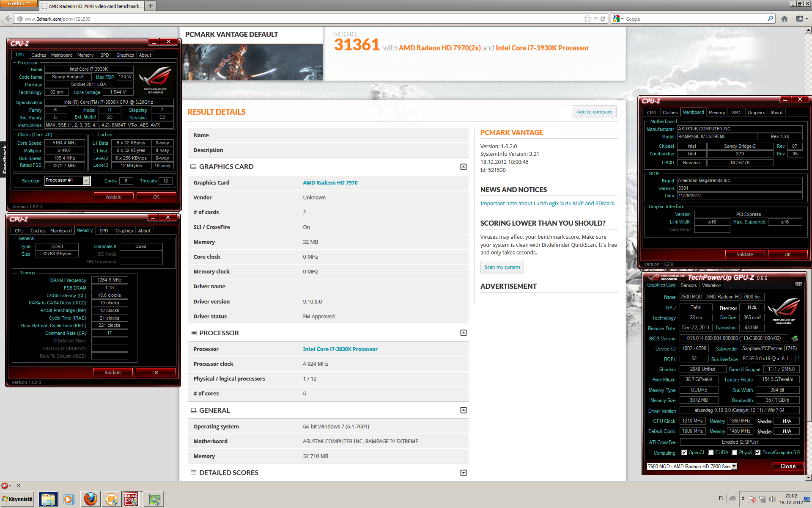Switch to GPU-Z Validation tab
Viewport: 812px width, 508px height.
pos(712,285)
